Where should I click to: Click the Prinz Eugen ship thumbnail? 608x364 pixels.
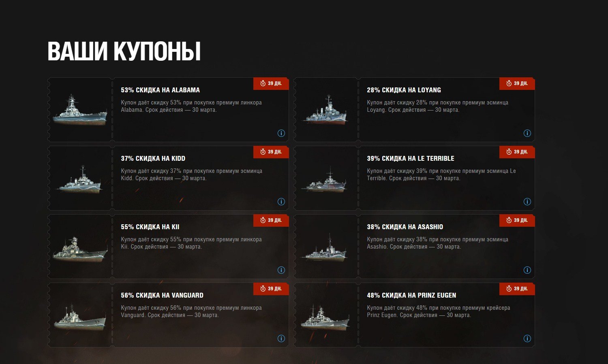coord(325,317)
